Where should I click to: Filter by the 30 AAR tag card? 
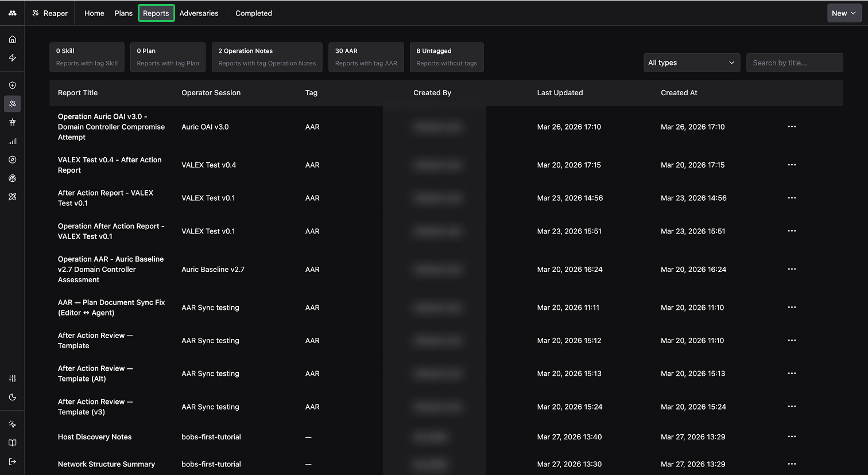366,57
